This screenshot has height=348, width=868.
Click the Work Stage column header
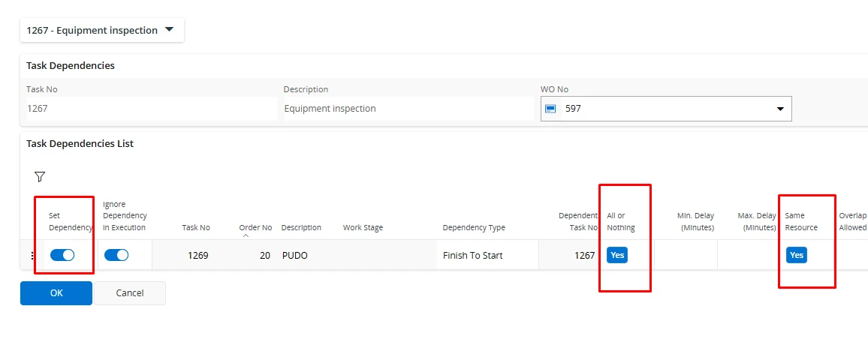click(x=363, y=227)
